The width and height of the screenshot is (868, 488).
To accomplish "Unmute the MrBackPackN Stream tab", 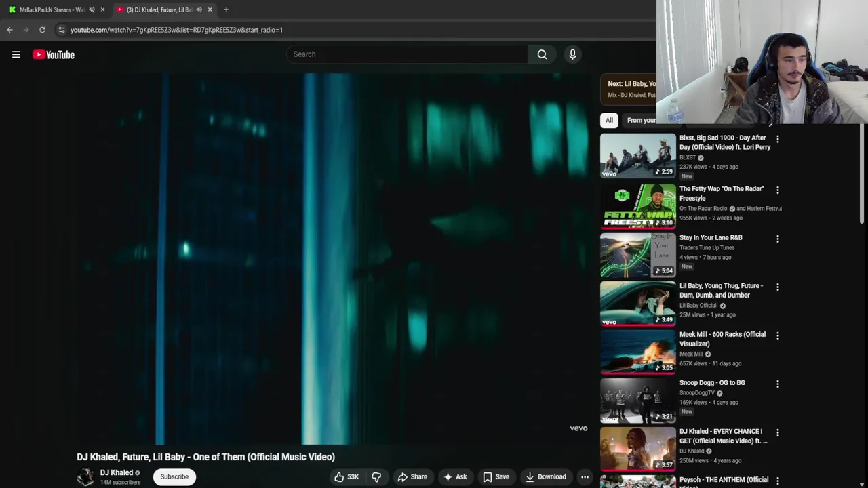I will tap(92, 9).
